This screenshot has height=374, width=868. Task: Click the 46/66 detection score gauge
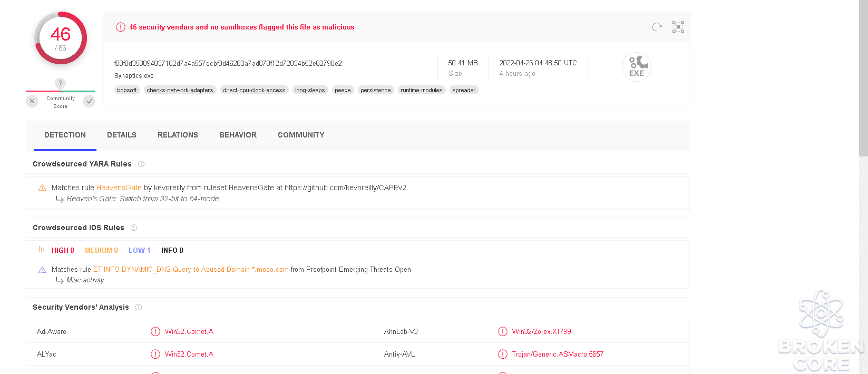pos(61,38)
